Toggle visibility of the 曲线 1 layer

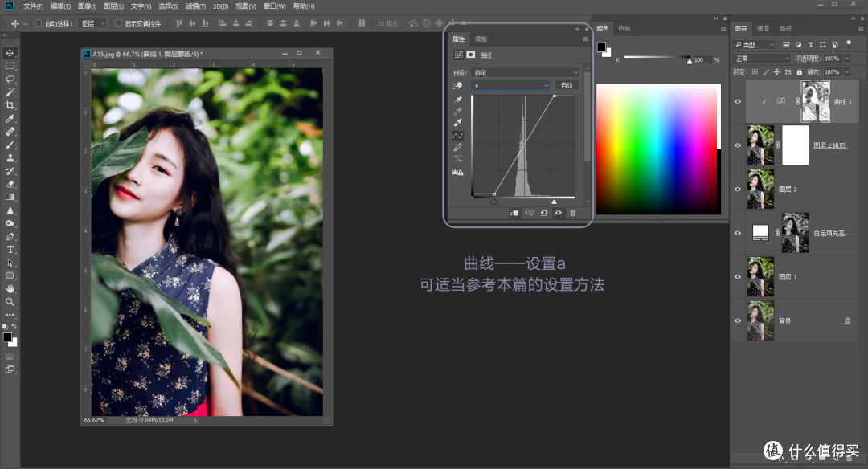[737, 101]
